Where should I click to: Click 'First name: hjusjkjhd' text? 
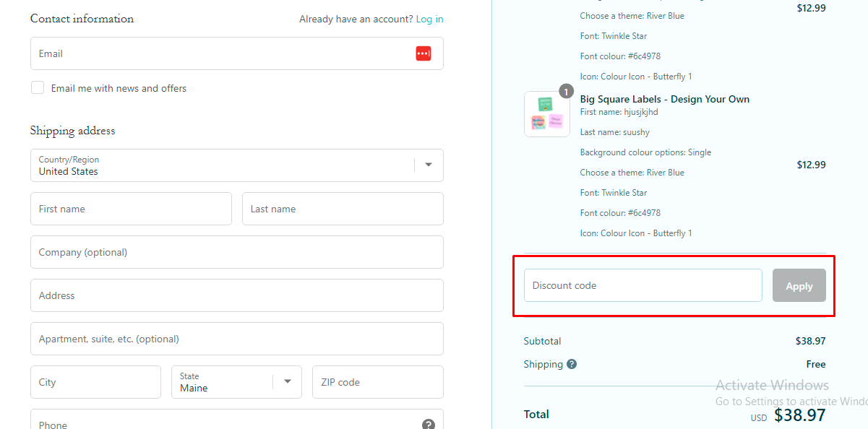coord(619,112)
